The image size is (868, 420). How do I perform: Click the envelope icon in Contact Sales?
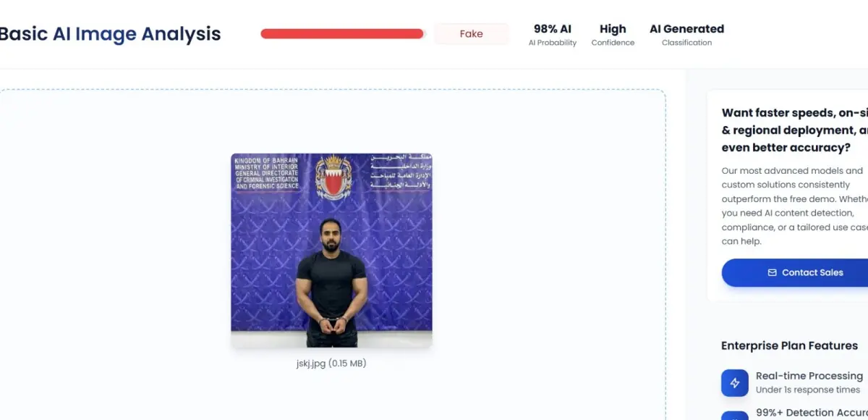point(772,273)
